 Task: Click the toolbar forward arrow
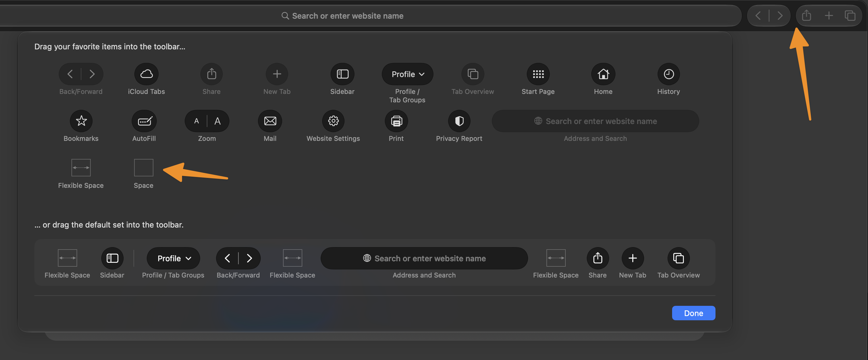780,15
